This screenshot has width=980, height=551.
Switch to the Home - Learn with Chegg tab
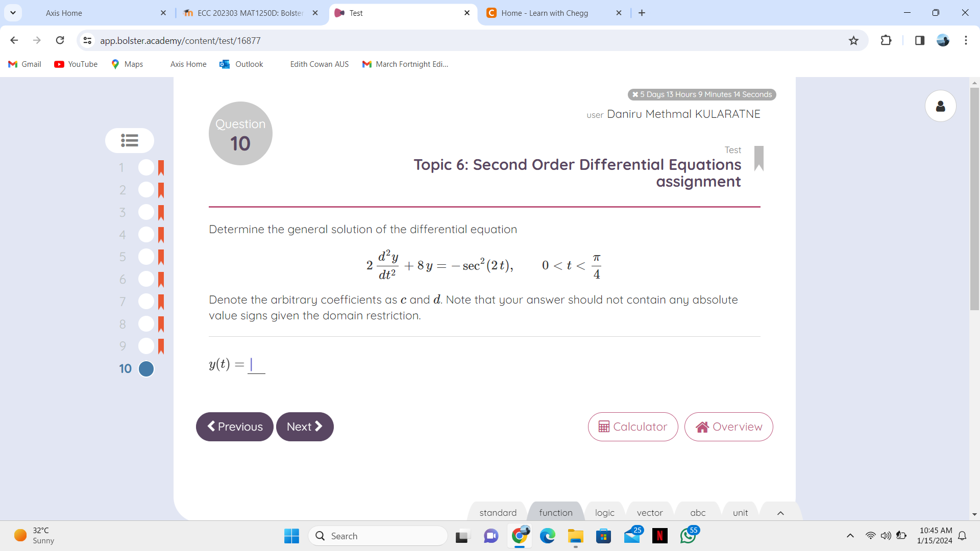(544, 13)
